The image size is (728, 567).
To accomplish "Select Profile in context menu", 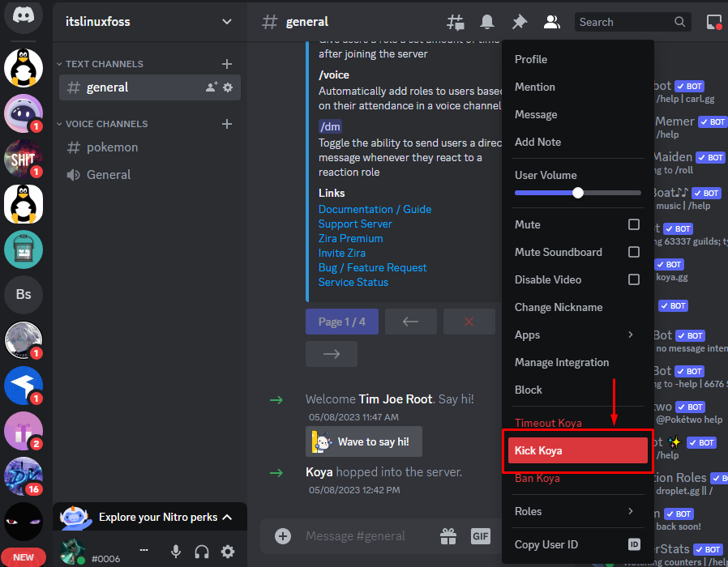I will pos(577,59).
